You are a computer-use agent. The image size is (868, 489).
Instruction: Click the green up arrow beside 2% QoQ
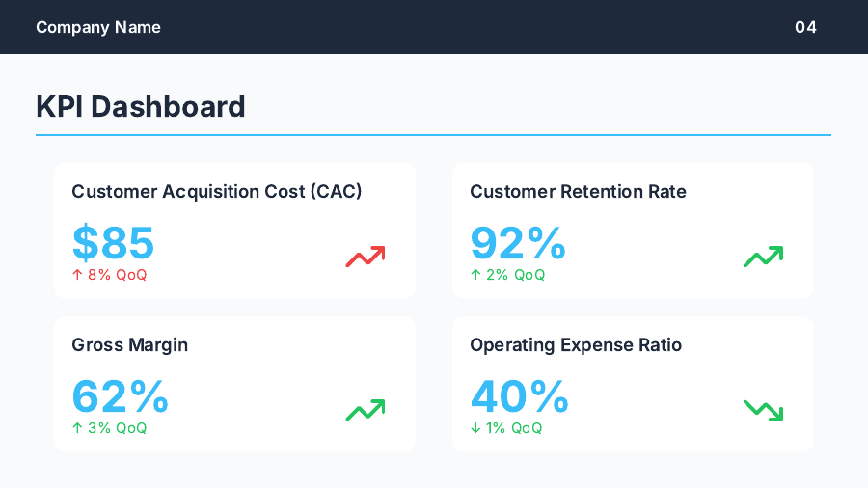475,275
